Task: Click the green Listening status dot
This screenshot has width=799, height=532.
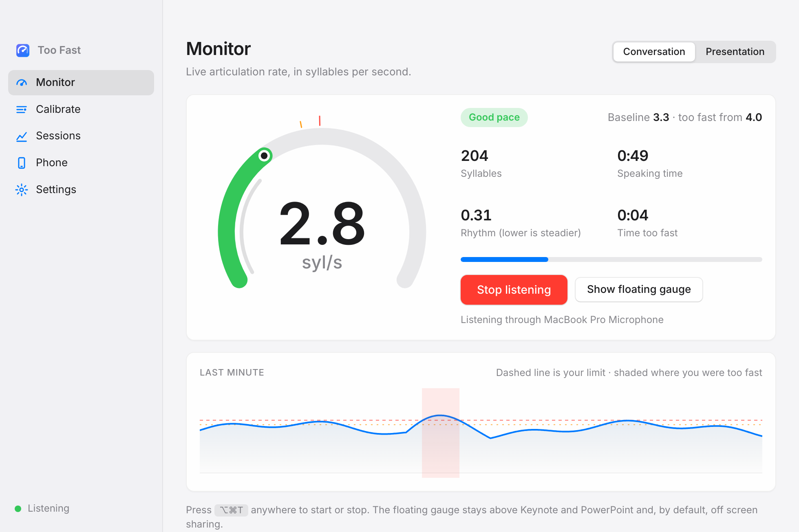Action: click(x=18, y=508)
